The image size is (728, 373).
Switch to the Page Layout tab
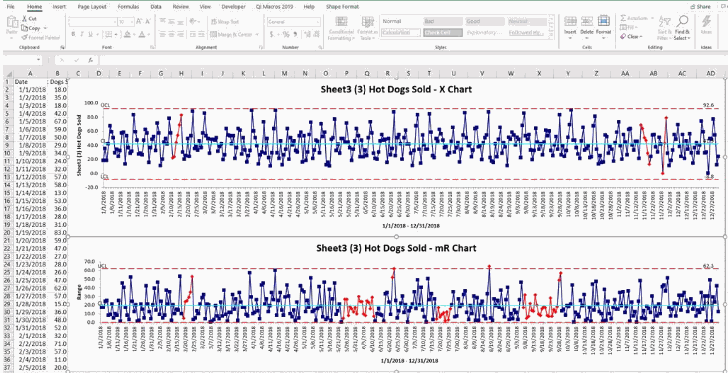pos(91,7)
